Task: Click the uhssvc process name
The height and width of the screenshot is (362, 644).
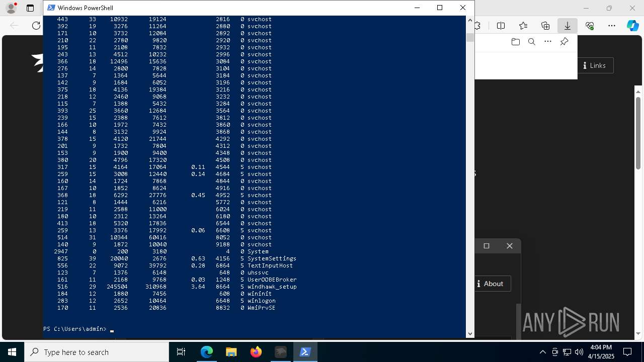Action: coord(258,273)
